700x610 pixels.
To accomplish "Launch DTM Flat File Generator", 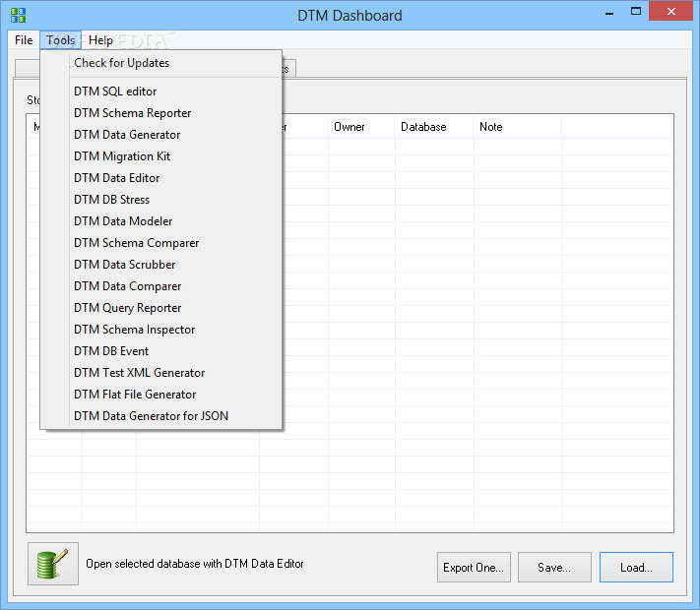I will point(161,395).
